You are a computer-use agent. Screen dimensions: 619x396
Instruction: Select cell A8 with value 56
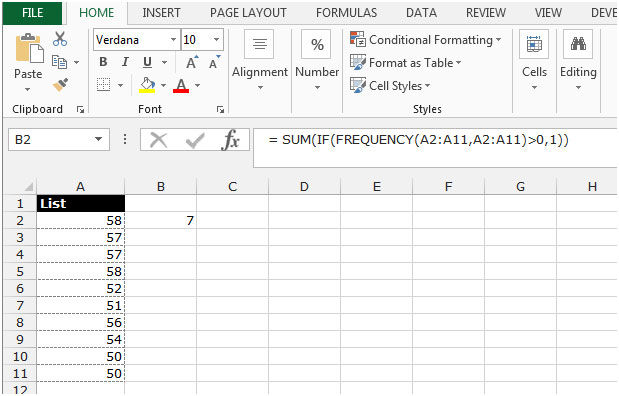[x=81, y=323]
